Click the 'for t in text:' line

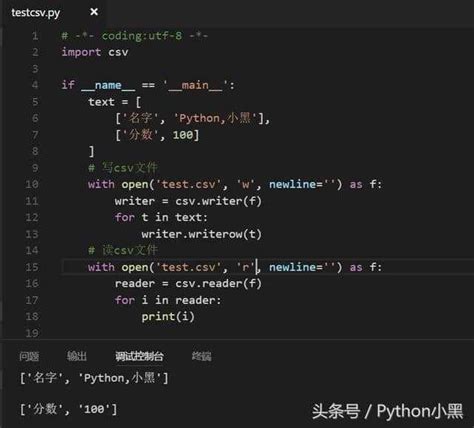(161, 218)
